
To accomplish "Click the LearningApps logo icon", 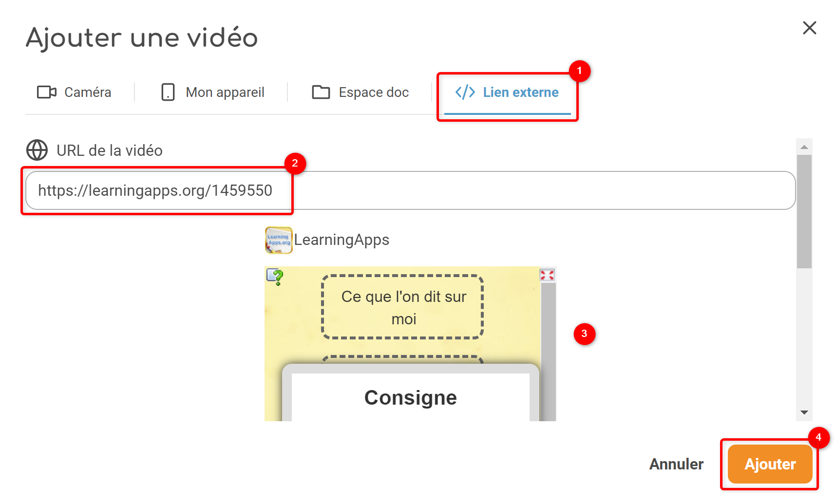I will 279,240.
